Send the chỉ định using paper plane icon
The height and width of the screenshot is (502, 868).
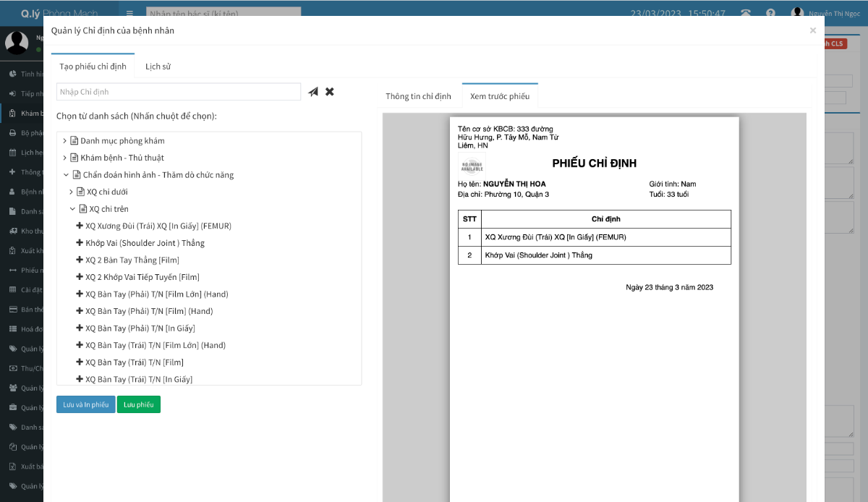coord(312,91)
